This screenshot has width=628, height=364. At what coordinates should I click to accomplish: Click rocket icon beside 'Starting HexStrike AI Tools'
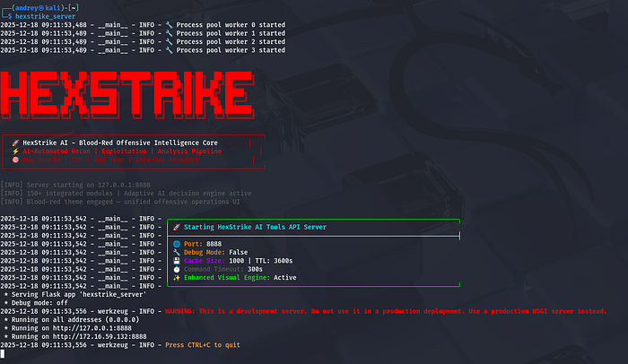(x=176, y=227)
